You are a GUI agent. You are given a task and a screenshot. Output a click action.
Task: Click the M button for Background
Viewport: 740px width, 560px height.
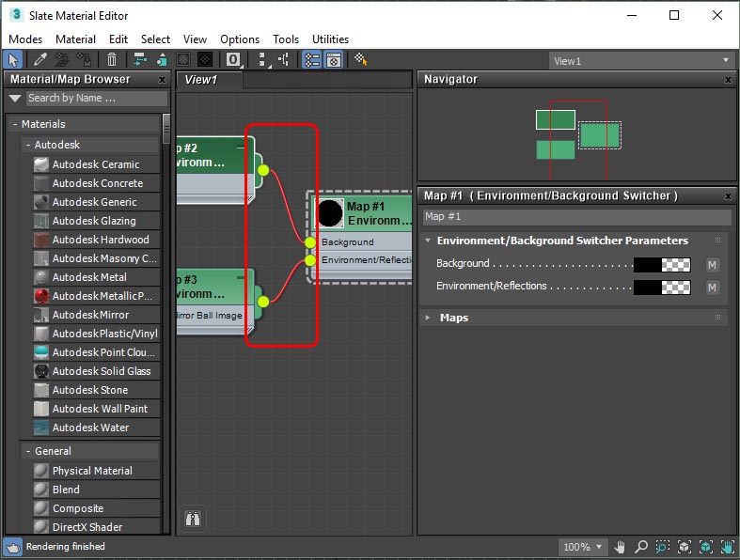(x=712, y=265)
